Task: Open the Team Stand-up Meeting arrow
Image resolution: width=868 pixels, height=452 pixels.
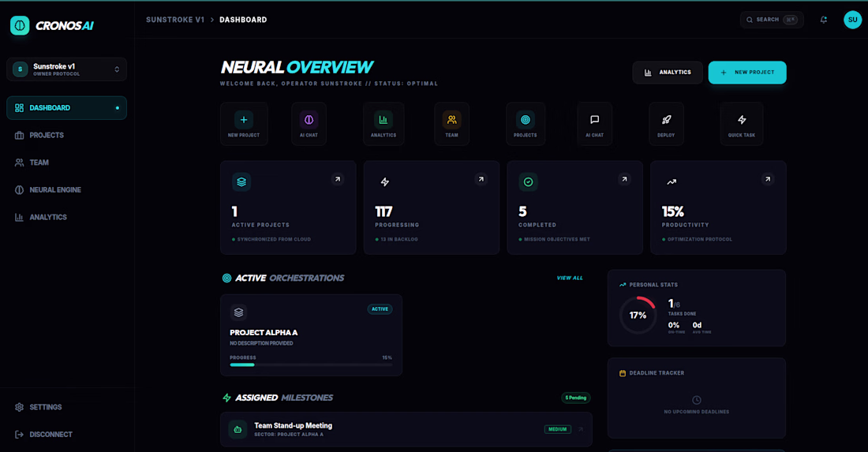Action: [x=581, y=429]
